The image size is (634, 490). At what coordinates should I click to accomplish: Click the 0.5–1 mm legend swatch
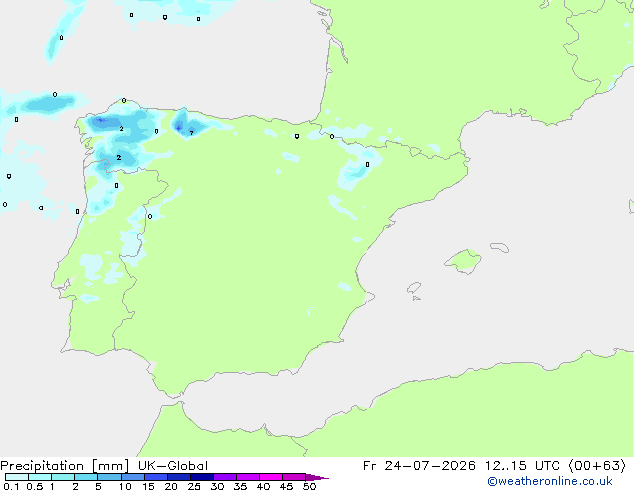pos(40,477)
